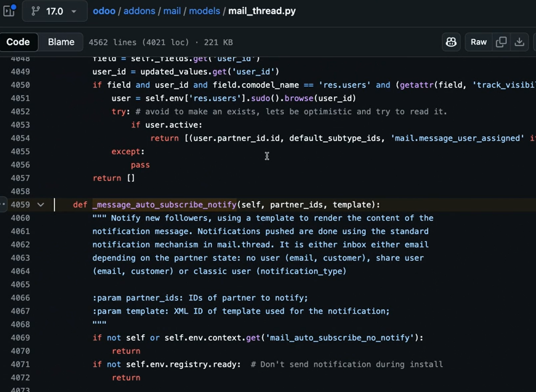Image resolution: width=536 pixels, height=392 pixels.
Task: Click line number 4054 in the gutter
Action: pyautogui.click(x=20, y=138)
